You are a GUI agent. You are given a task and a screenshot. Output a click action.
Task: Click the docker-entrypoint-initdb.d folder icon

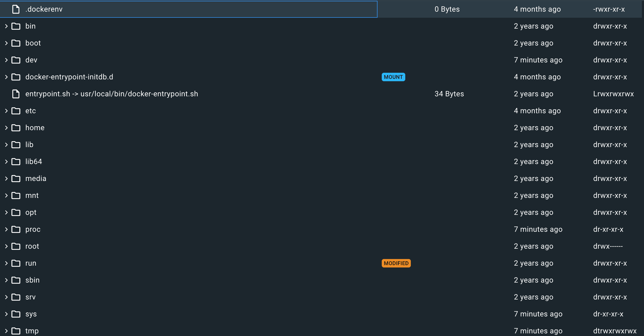pos(16,77)
